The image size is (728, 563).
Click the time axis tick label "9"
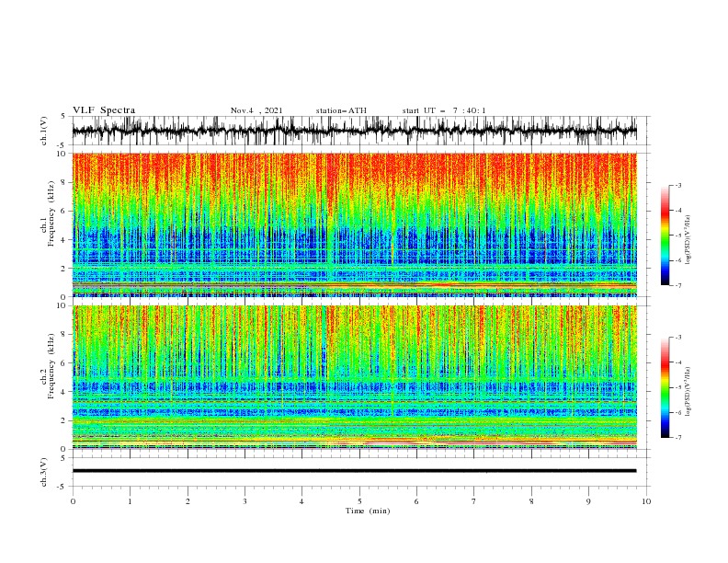click(588, 501)
